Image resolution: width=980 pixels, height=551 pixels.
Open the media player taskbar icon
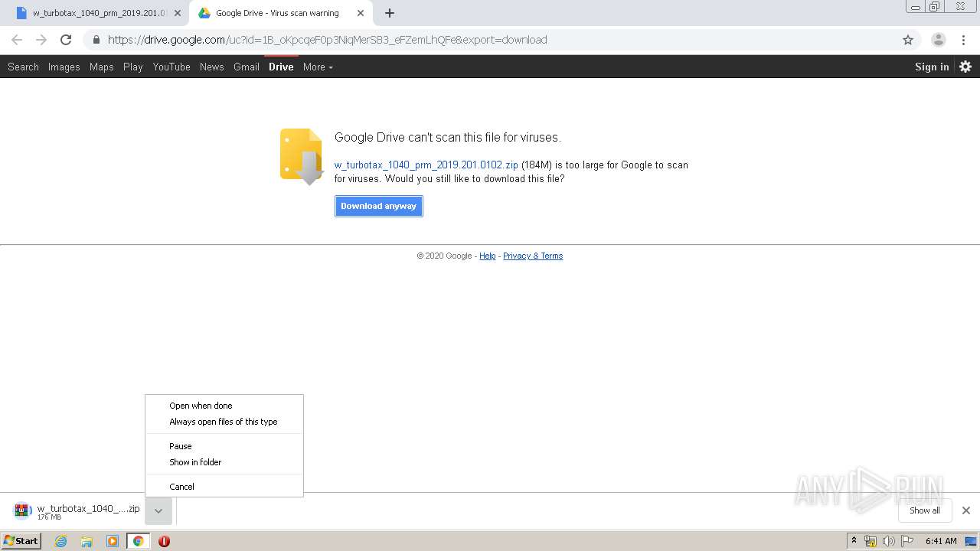tap(113, 541)
